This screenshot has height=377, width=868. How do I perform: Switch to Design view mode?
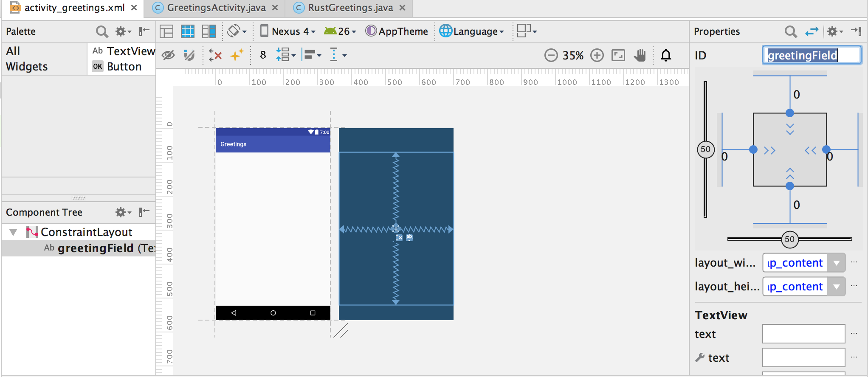[x=166, y=31]
